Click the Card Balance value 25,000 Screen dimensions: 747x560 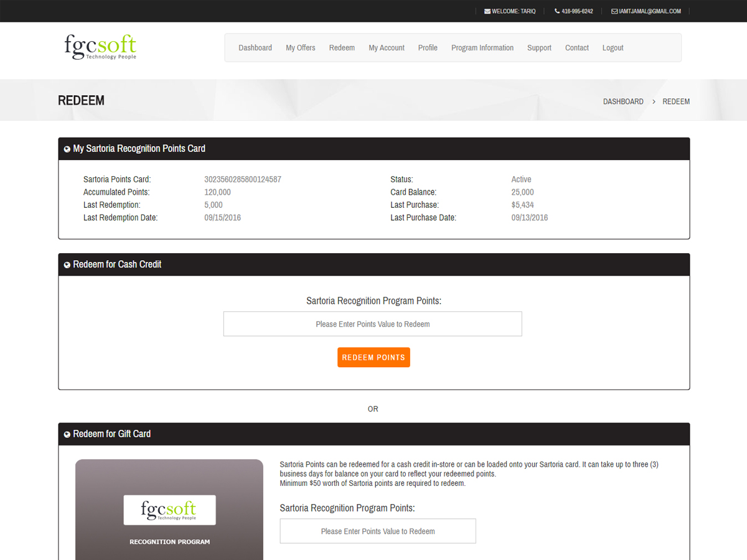523,192
